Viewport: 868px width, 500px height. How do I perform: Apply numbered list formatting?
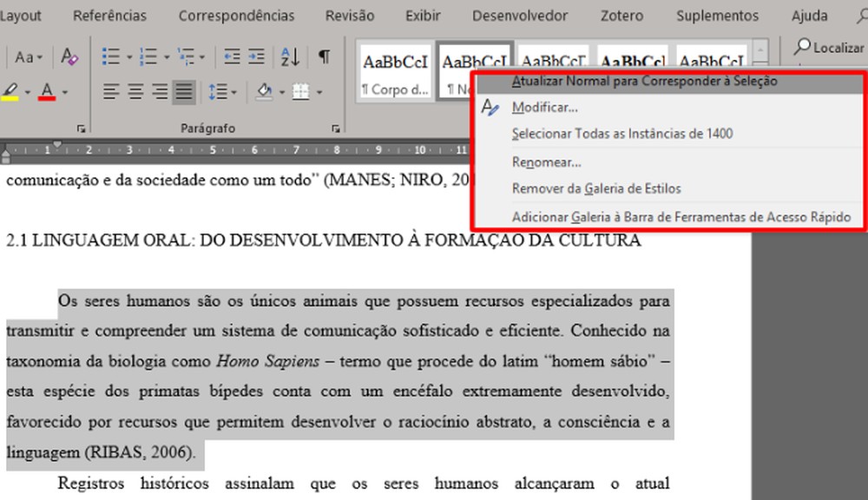(x=148, y=55)
